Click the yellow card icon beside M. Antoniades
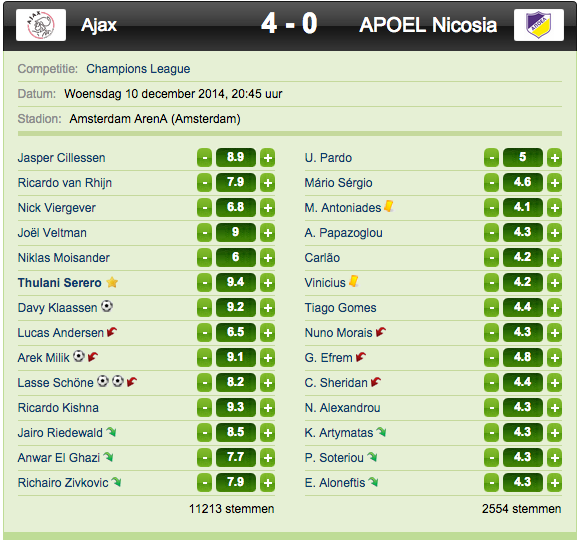The height and width of the screenshot is (540, 578). tap(389, 206)
